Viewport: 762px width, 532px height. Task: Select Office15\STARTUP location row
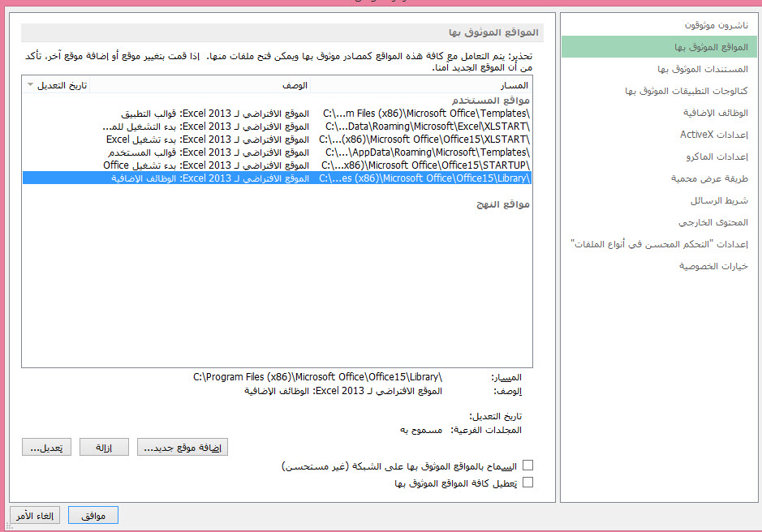tap(277, 165)
